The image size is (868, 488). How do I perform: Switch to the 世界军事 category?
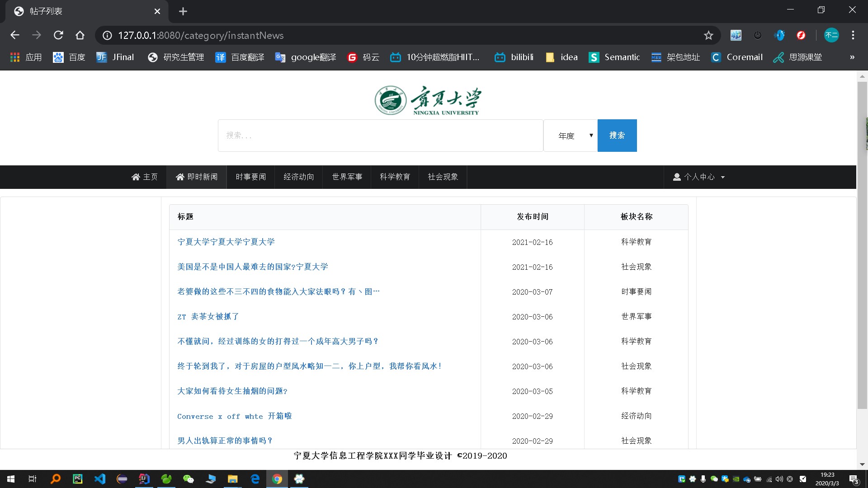click(x=347, y=177)
